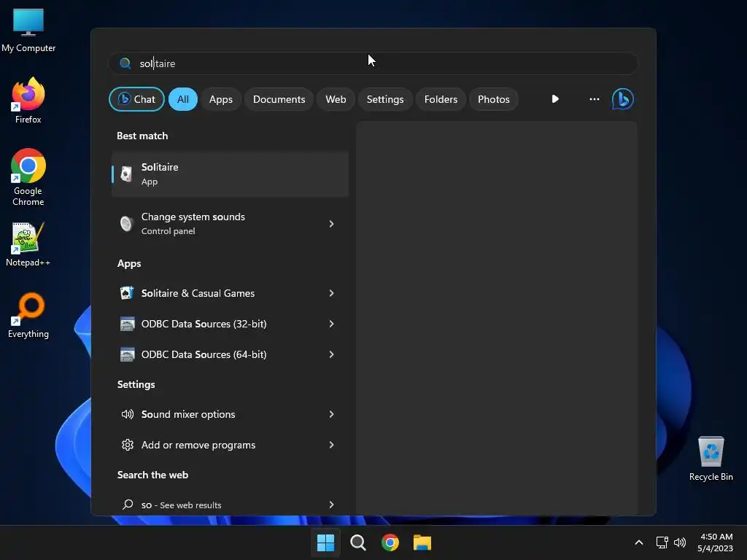Open File Explorer from the taskbar
This screenshot has height=560, width=747.
click(x=422, y=542)
